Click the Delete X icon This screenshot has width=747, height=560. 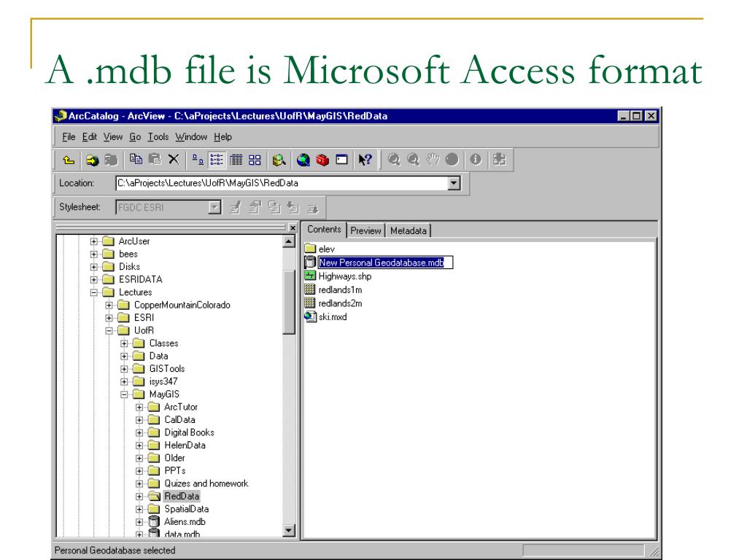coord(174,160)
